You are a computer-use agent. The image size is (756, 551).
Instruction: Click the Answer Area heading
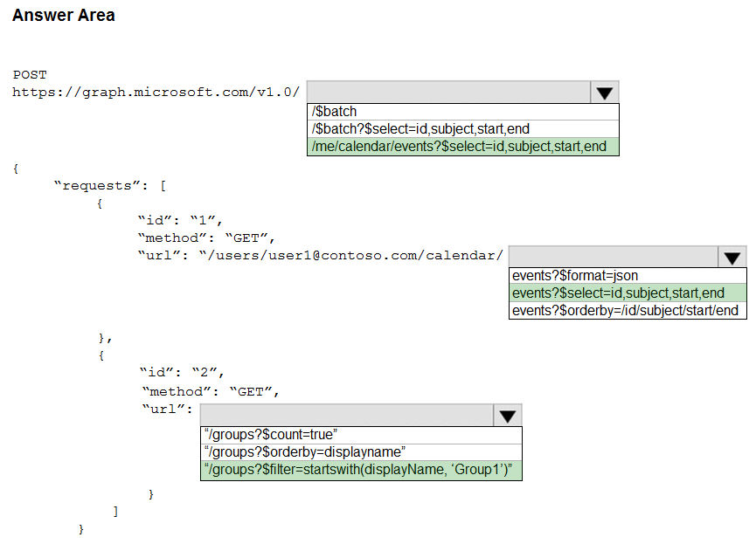[64, 16]
